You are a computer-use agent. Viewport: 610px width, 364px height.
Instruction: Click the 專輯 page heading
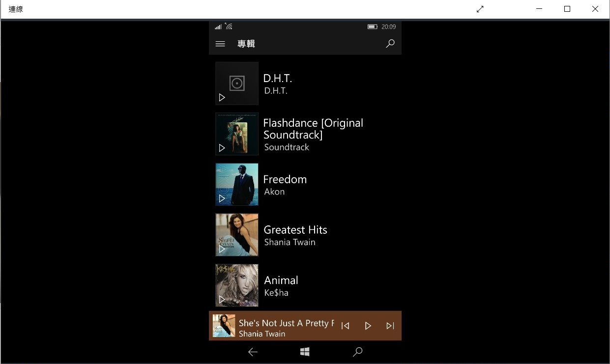tap(246, 44)
